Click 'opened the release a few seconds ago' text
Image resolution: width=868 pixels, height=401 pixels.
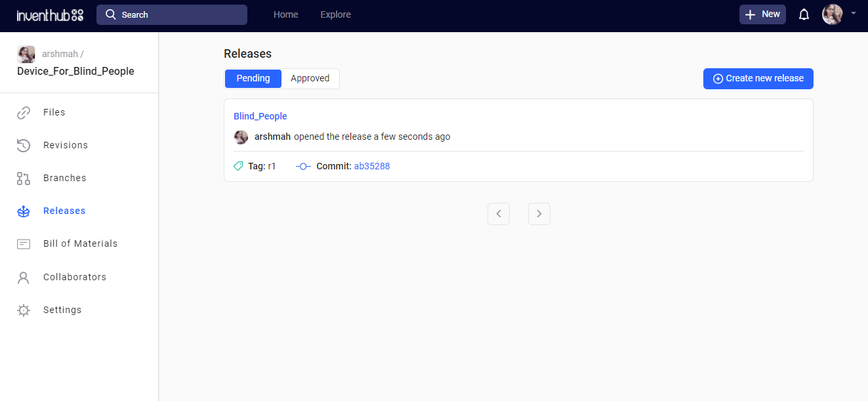[x=372, y=137]
